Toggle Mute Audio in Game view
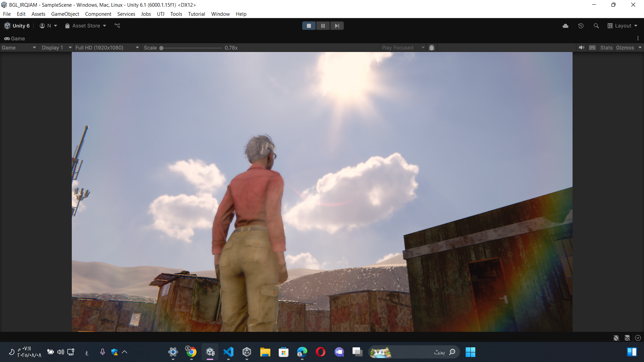 coord(582,48)
